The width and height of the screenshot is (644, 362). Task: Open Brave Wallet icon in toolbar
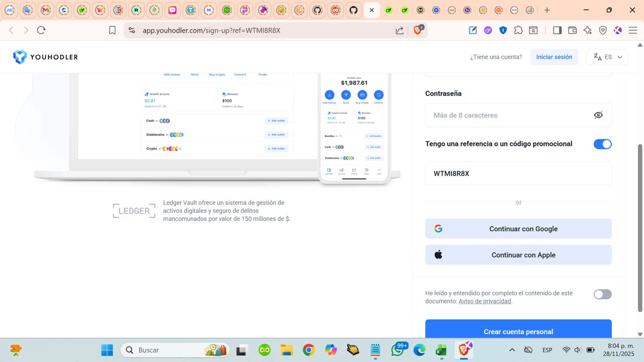click(572, 30)
